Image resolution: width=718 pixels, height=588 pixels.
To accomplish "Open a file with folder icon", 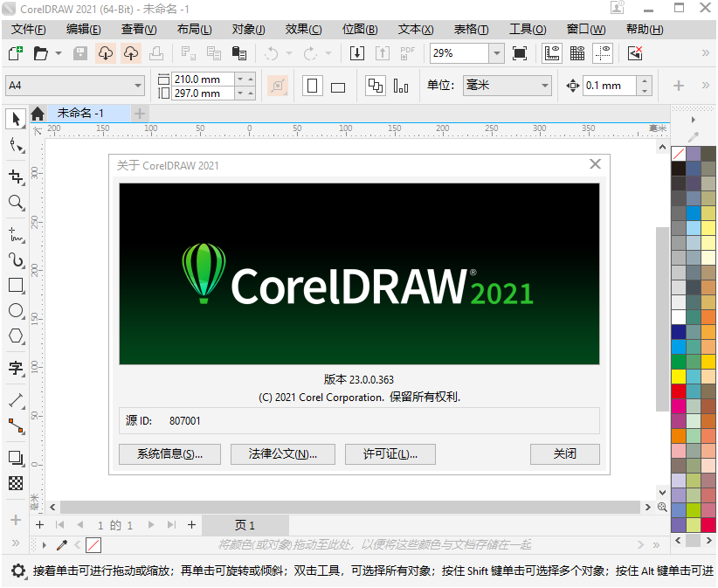I will [41, 53].
